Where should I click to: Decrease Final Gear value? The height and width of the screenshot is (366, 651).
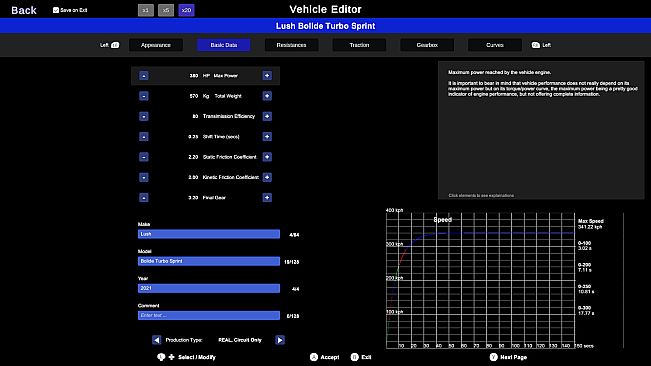[144, 198]
